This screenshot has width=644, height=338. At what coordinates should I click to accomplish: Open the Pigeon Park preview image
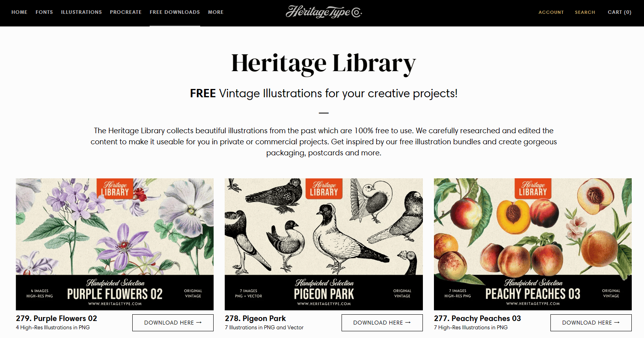coord(324,244)
